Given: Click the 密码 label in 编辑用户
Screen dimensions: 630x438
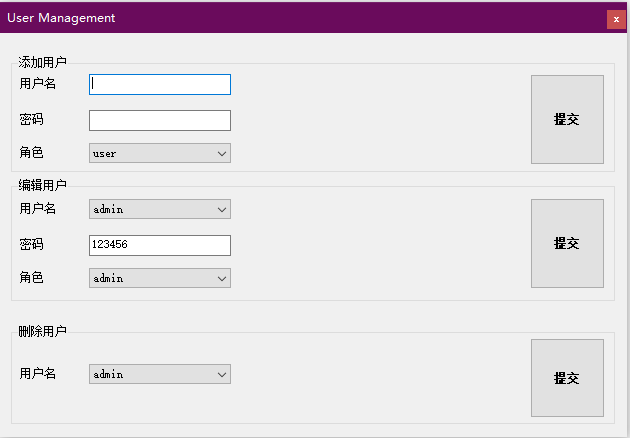Looking at the screenshot, I should point(31,244).
